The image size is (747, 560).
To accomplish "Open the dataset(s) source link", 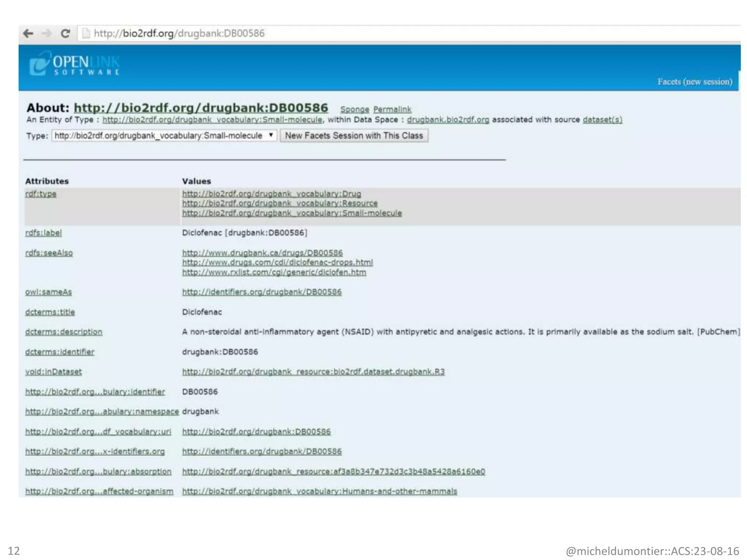I will coord(602,120).
